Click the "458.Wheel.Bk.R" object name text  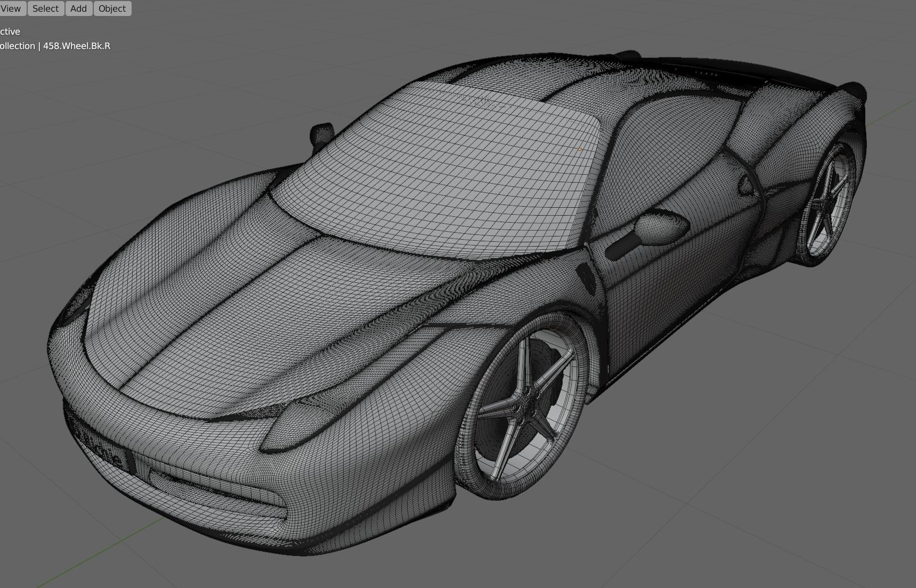pos(77,46)
